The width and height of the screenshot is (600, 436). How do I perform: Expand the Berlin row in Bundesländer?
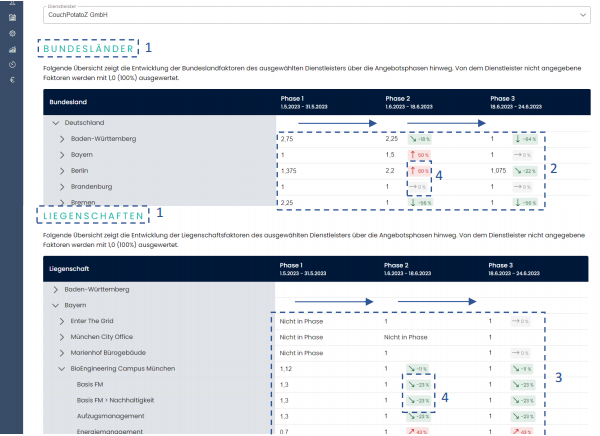click(62, 171)
